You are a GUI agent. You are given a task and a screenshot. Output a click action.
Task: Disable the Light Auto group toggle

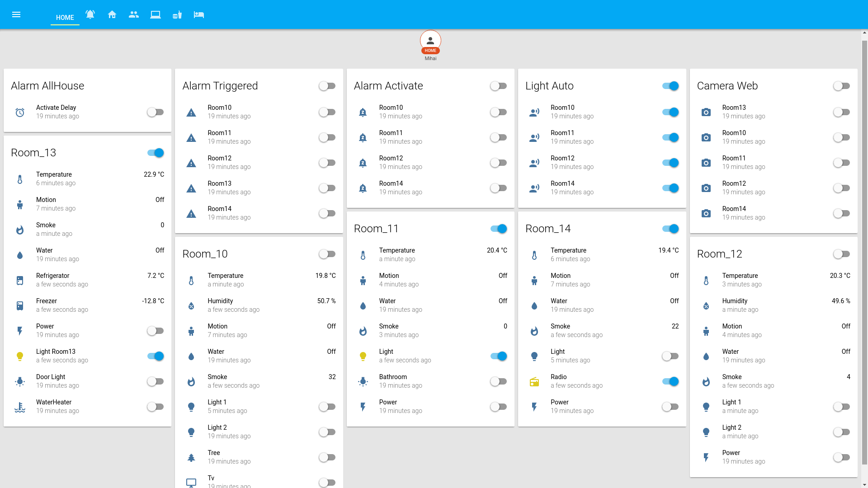(x=670, y=86)
